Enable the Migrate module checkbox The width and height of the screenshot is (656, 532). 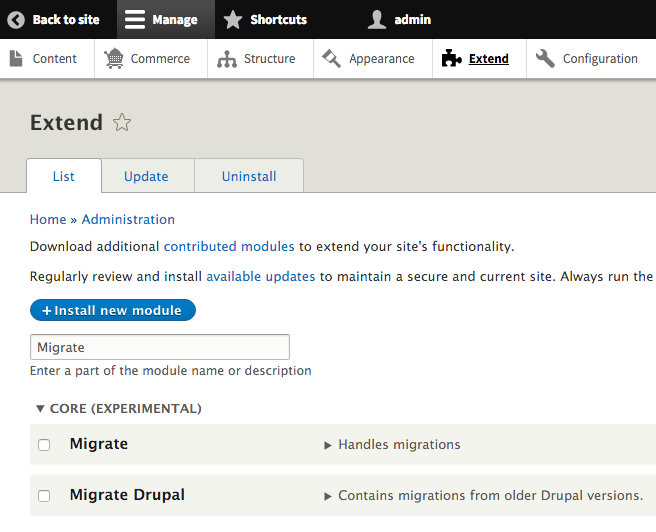pyautogui.click(x=44, y=445)
